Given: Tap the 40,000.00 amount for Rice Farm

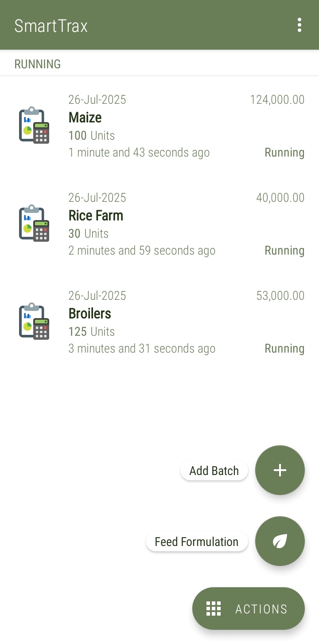Looking at the screenshot, I should (x=280, y=198).
